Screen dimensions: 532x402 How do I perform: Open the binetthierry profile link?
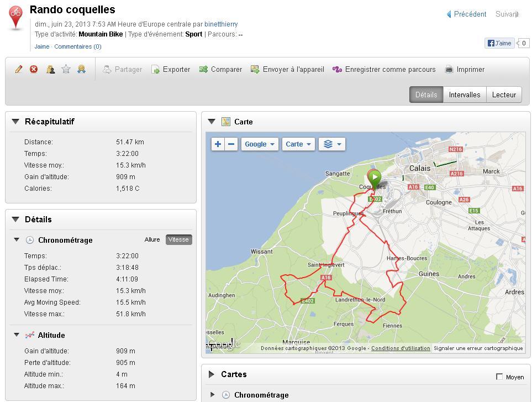pos(221,24)
